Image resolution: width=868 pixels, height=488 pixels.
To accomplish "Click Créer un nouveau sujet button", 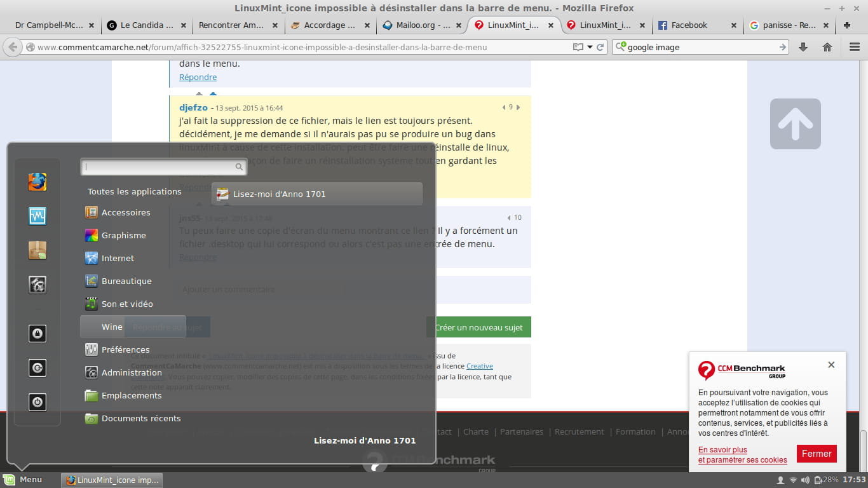I will coord(478,327).
